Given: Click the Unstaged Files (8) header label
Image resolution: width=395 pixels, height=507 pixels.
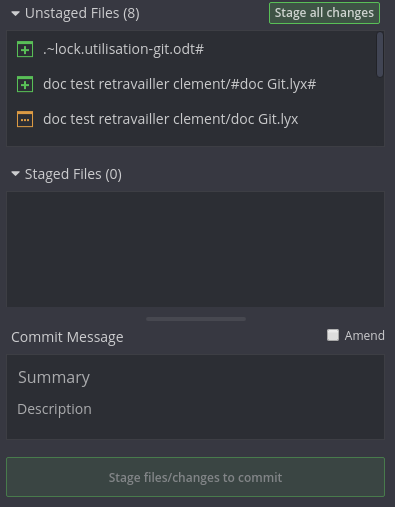Looking at the screenshot, I should (82, 13).
